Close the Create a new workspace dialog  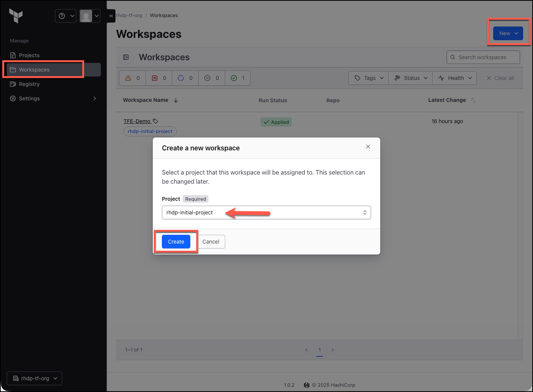tap(368, 147)
